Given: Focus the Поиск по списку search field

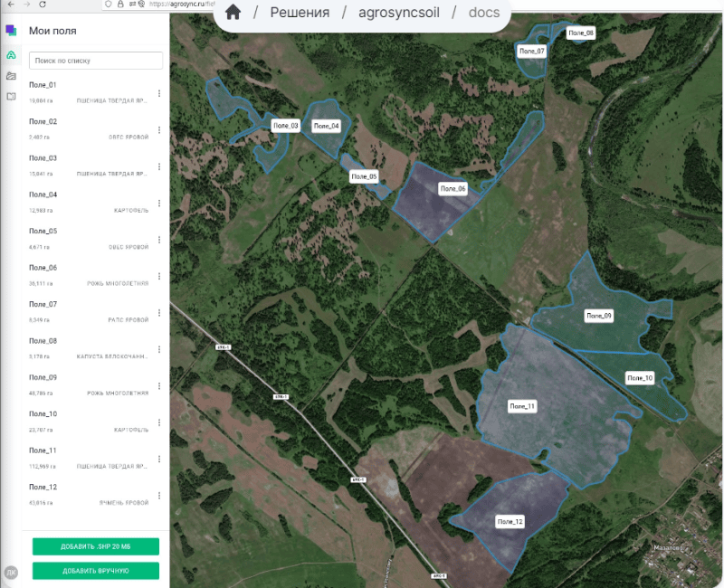Looking at the screenshot, I should point(96,61).
